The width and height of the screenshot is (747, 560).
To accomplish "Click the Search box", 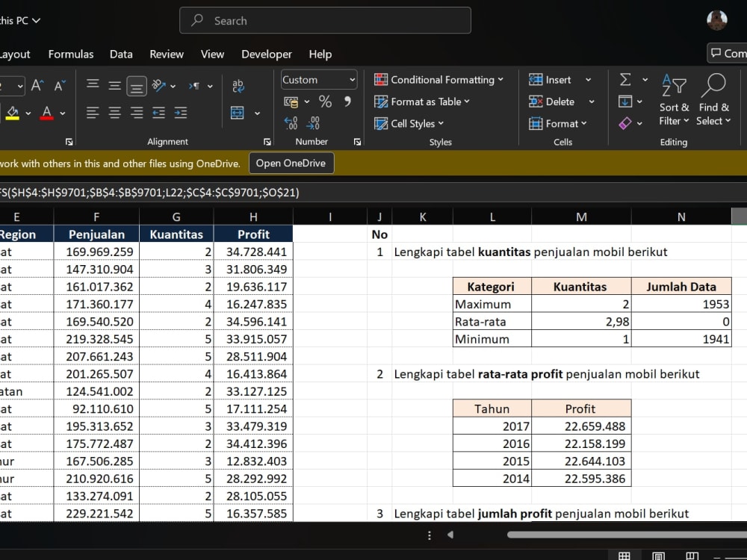I will [x=325, y=20].
